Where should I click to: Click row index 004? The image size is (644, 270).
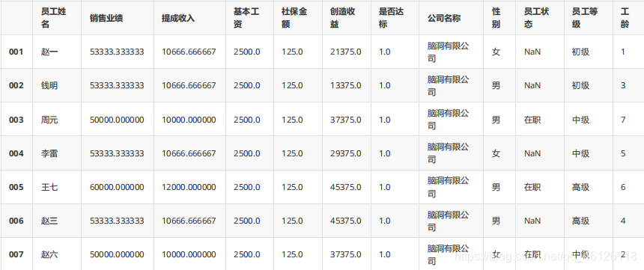coord(16,153)
